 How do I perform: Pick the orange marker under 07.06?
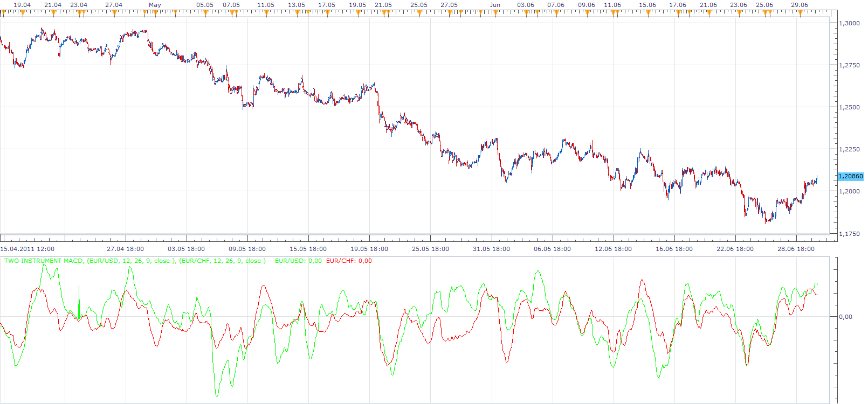[556, 13]
